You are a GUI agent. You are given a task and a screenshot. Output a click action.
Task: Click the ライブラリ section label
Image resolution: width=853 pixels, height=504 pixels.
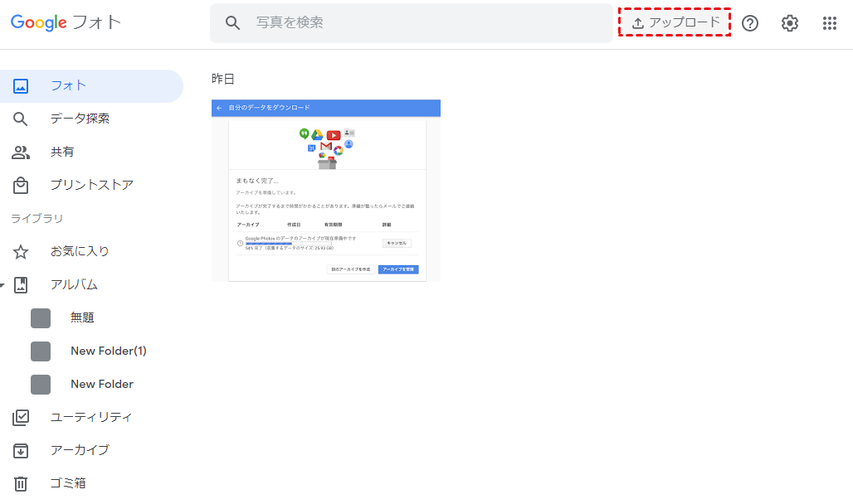(37, 219)
